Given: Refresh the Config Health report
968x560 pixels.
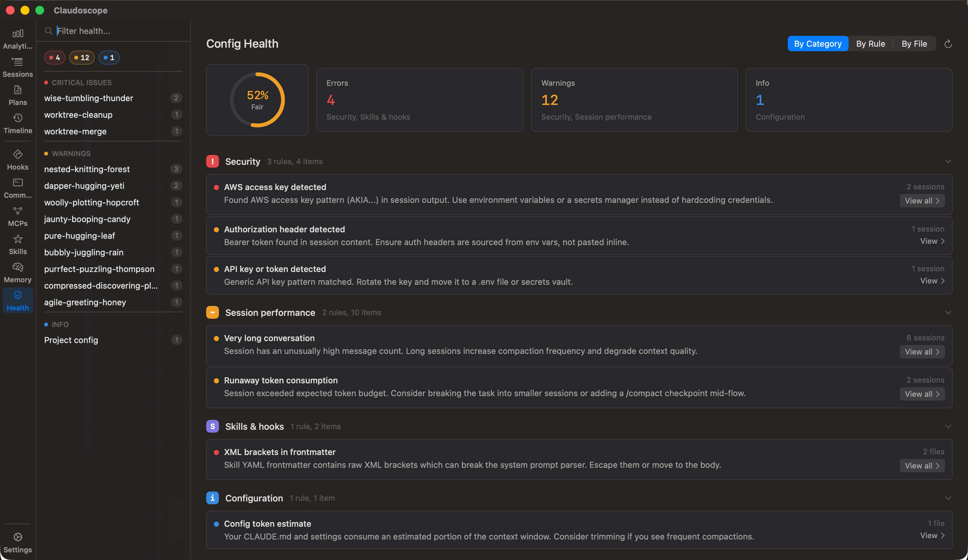Looking at the screenshot, I should click(x=948, y=44).
